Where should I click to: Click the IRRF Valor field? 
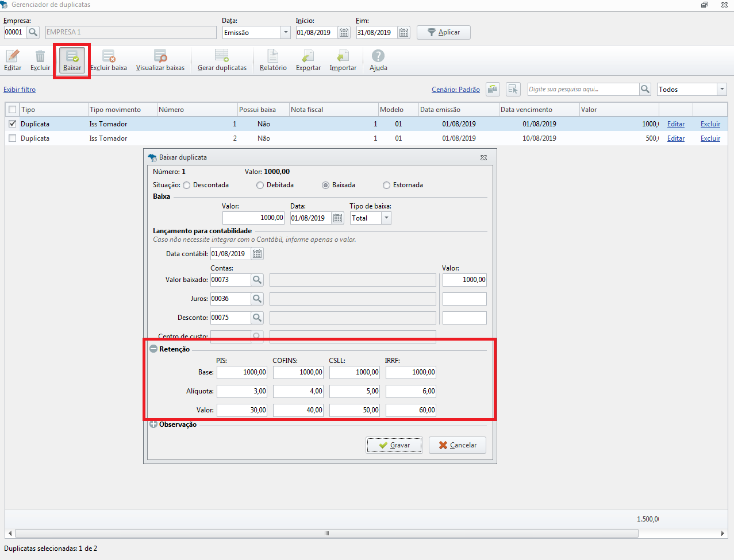coord(411,410)
